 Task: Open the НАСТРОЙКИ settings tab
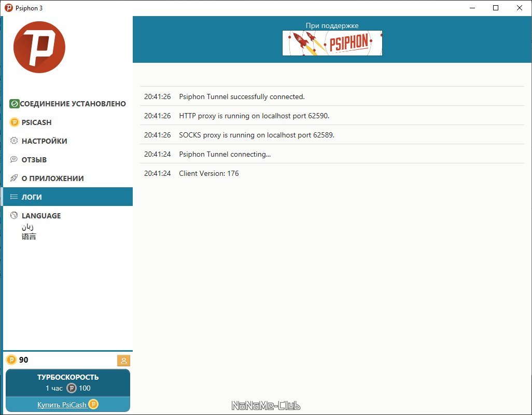[x=68, y=141]
